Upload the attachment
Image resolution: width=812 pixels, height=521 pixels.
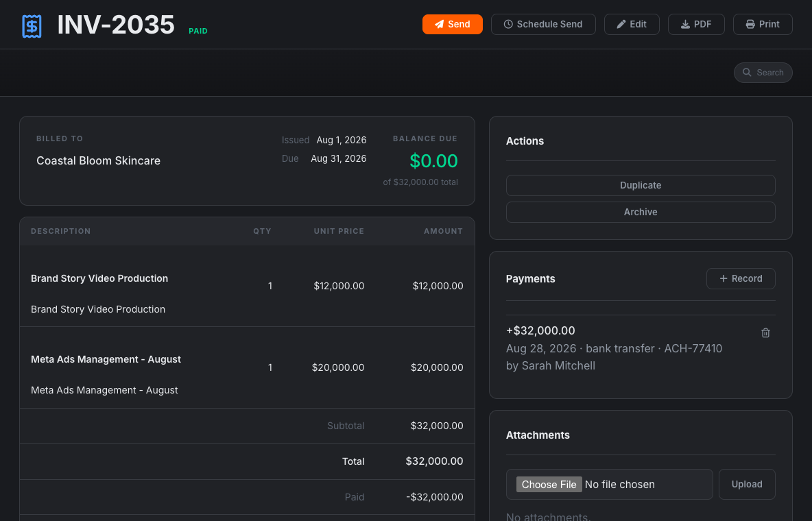747,484
